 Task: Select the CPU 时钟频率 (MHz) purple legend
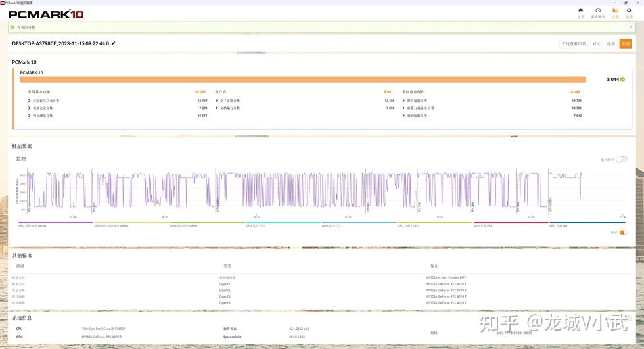point(56,224)
